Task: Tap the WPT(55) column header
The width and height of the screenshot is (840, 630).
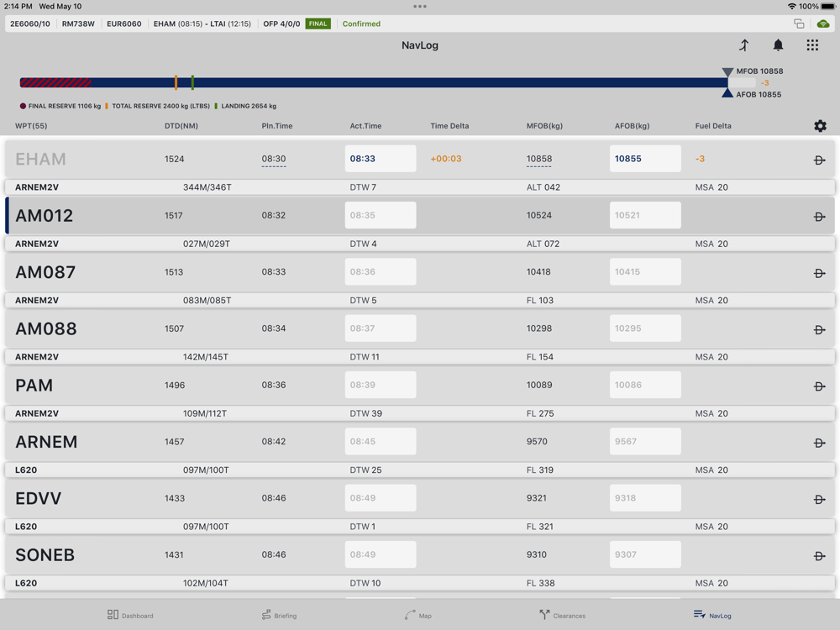Action: point(31,126)
